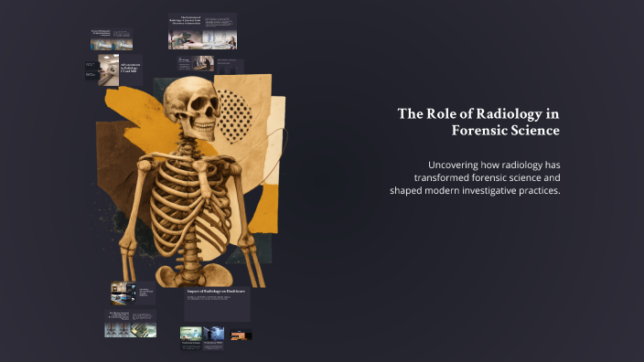Open the slide with room photo and stacked panels
This screenshot has height=362, width=644.
[x=133, y=293]
